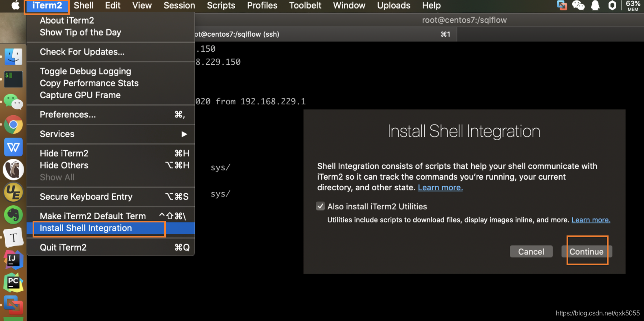Screen dimensions: 644x321
Task: Click the hexagon status icon in menu bar
Action: 612,5
